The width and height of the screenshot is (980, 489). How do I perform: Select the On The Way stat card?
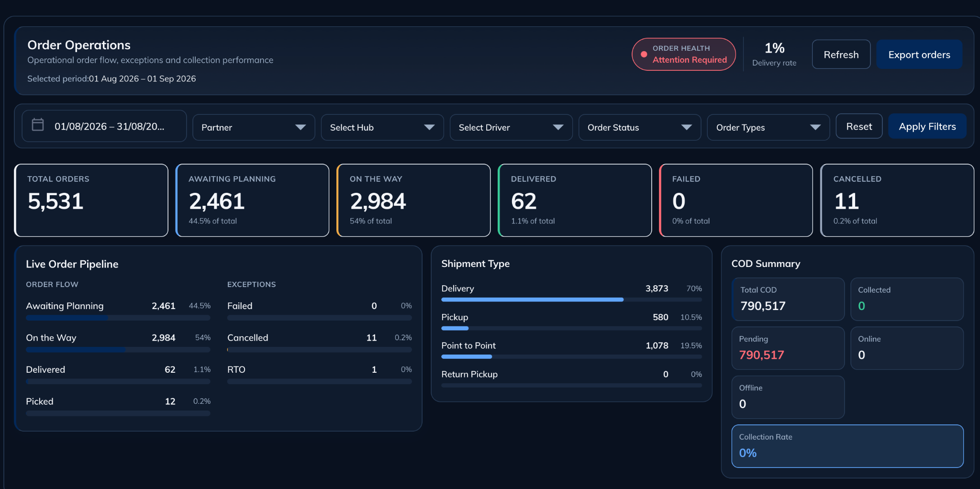413,200
